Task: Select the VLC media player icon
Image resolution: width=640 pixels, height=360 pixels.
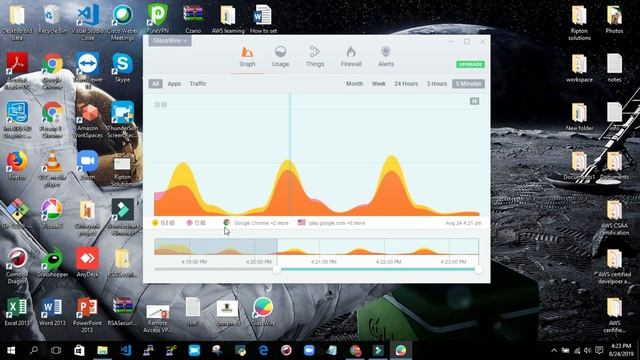Action: click(x=52, y=168)
